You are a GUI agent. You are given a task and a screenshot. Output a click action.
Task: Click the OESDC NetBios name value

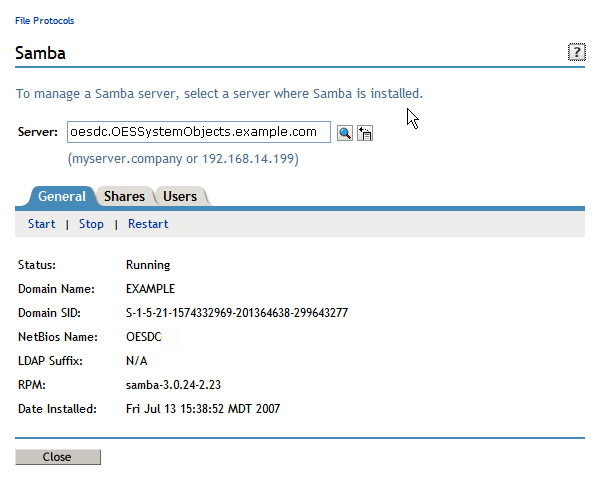[144, 337]
